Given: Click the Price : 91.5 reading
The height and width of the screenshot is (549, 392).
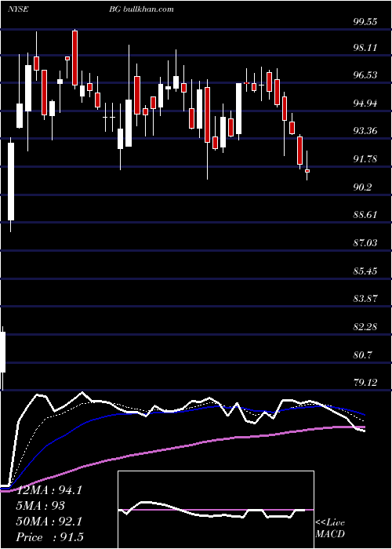Looking at the screenshot, I should [x=50, y=537].
